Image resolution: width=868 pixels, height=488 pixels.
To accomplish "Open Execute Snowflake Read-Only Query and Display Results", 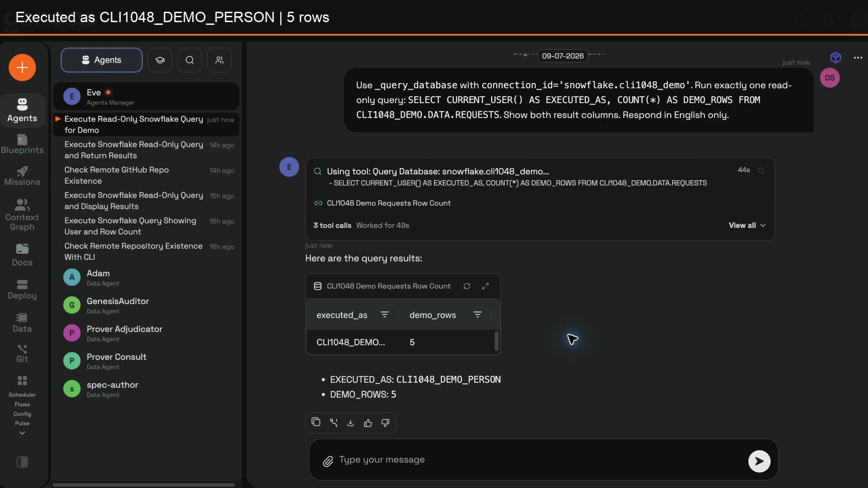I will [x=146, y=201].
